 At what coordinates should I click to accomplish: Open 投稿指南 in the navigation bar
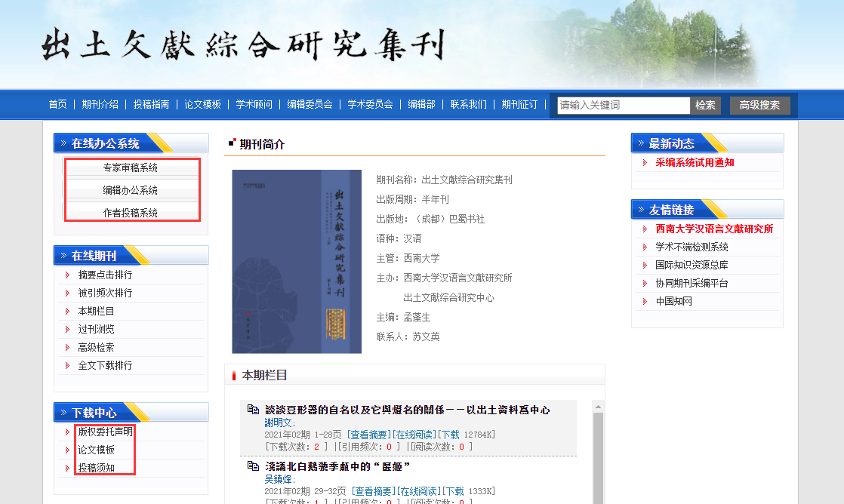coord(151,105)
